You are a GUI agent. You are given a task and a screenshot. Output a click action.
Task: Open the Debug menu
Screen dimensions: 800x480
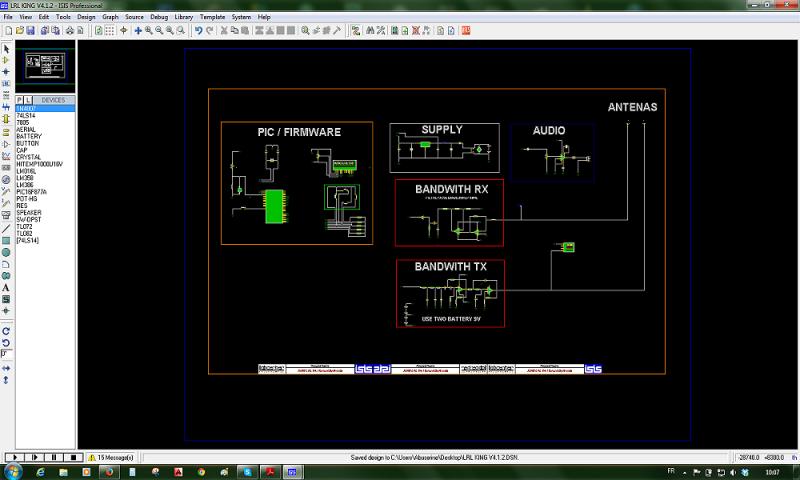pos(159,17)
